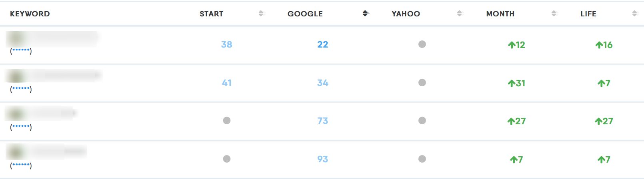Click first row's masked asterisk link
The width and height of the screenshot is (644, 179).
pos(21,51)
